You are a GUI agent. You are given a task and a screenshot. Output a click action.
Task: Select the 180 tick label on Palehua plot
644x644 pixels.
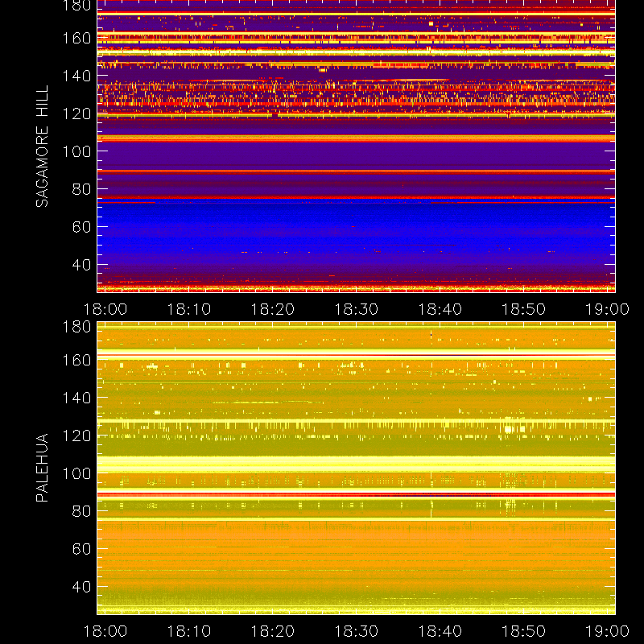[x=76, y=327]
